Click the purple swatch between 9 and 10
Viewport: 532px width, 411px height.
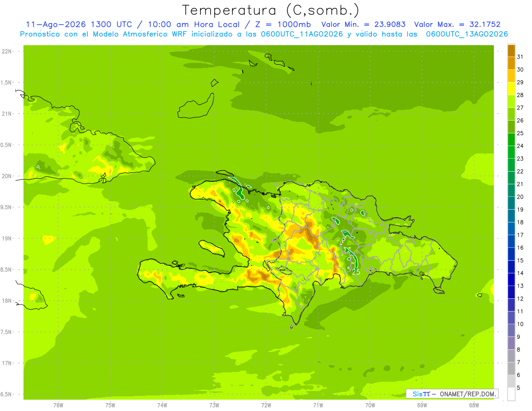(511, 331)
